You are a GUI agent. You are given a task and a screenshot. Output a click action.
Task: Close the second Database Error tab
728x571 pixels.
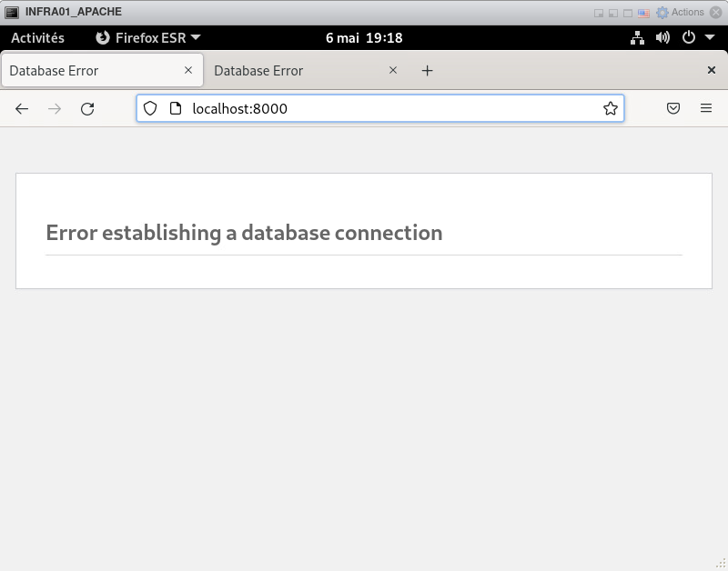pos(393,71)
